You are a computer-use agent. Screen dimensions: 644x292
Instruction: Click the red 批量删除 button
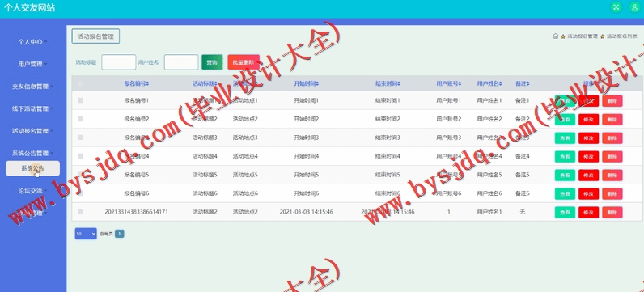[244, 62]
